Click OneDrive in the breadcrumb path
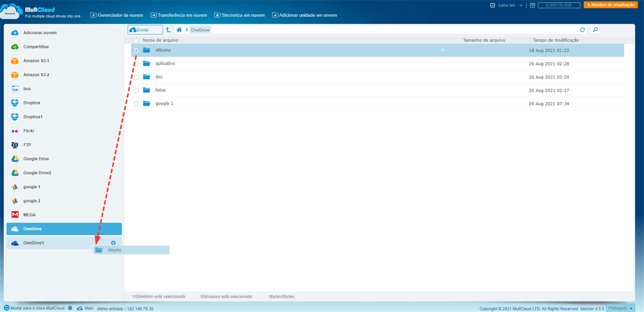644x312 pixels. 200,30
